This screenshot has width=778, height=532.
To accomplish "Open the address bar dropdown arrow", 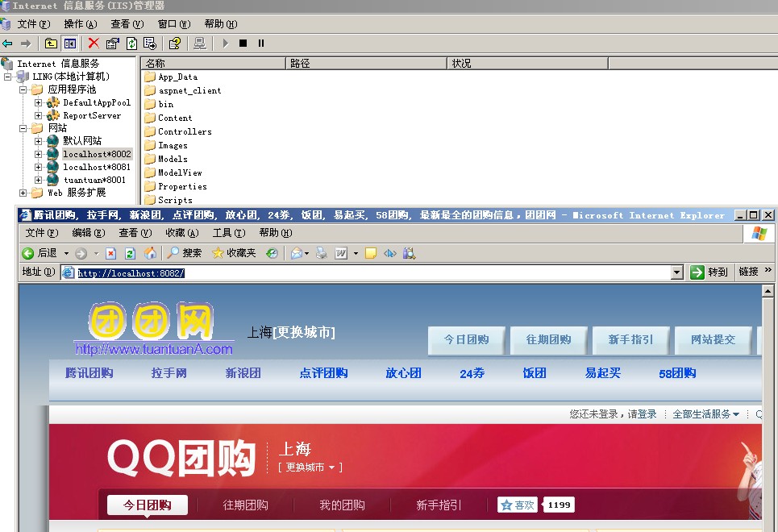I will click(677, 272).
